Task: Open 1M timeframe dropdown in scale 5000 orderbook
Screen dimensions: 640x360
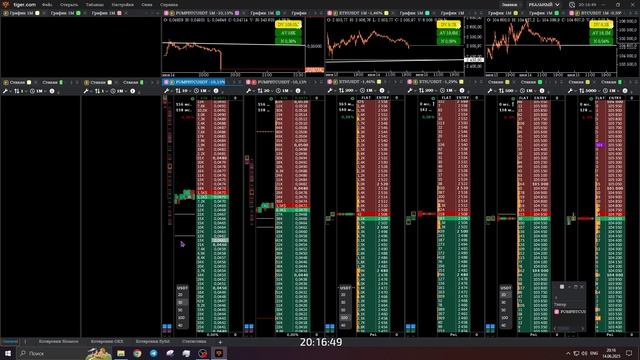Action: pyautogui.click(x=611, y=91)
